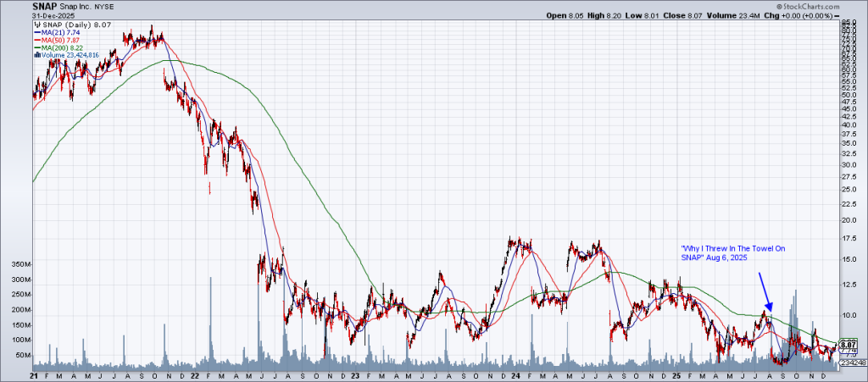Click the red MA(50) line marker
The height and width of the screenshot is (382, 868).
point(36,41)
